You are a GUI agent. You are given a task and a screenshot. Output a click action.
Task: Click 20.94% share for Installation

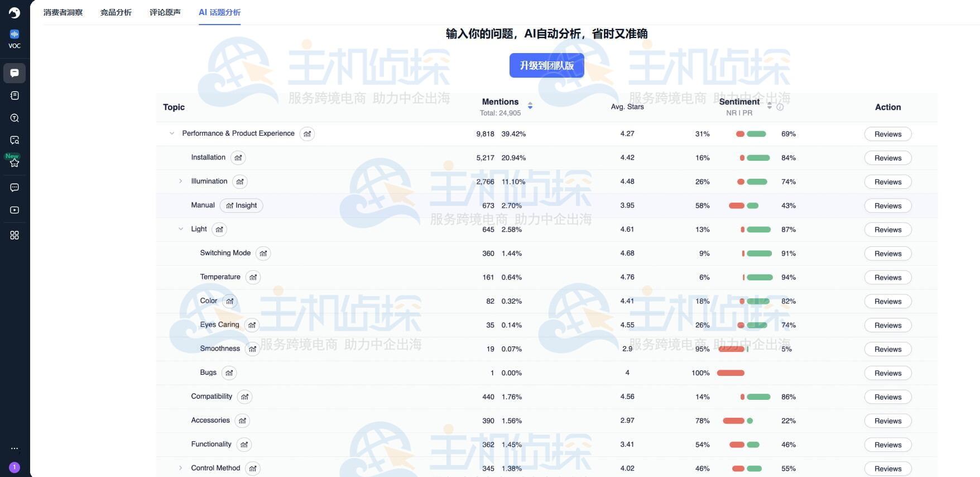513,158
